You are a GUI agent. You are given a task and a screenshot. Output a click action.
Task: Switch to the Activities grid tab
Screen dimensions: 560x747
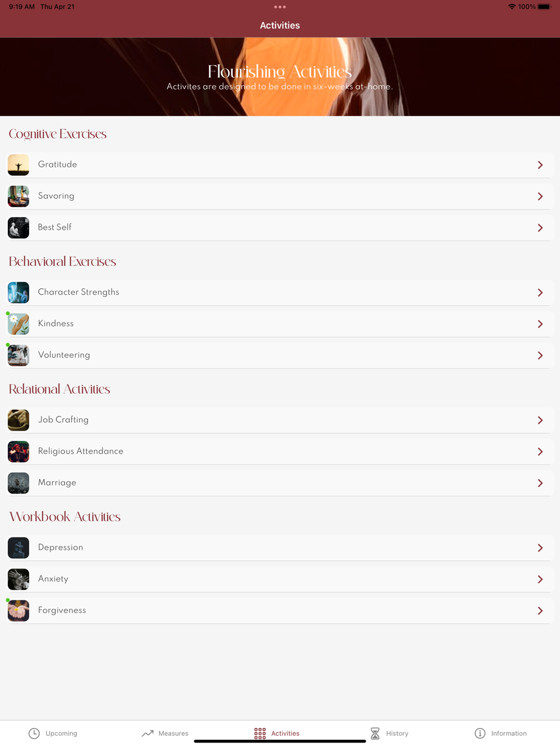(277, 733)
